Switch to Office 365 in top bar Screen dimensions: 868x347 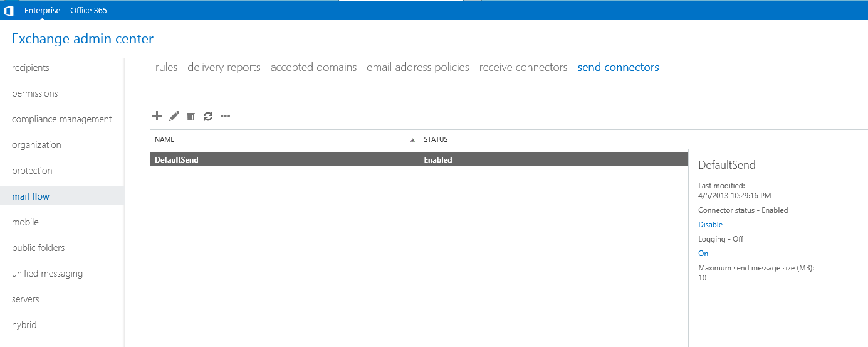[88, 11]
